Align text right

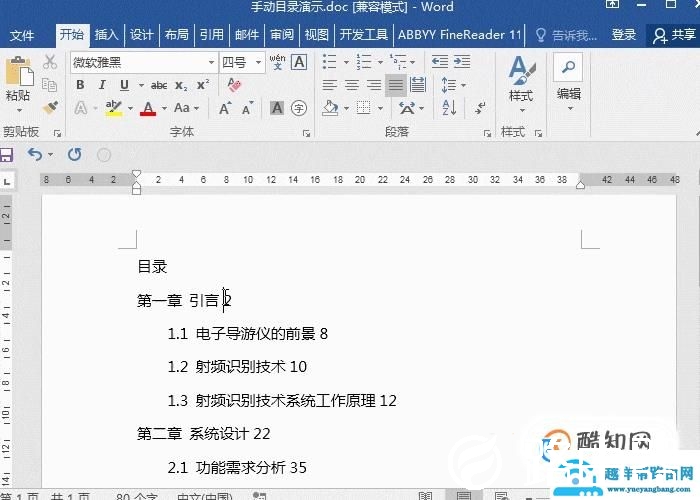[374, 85]
